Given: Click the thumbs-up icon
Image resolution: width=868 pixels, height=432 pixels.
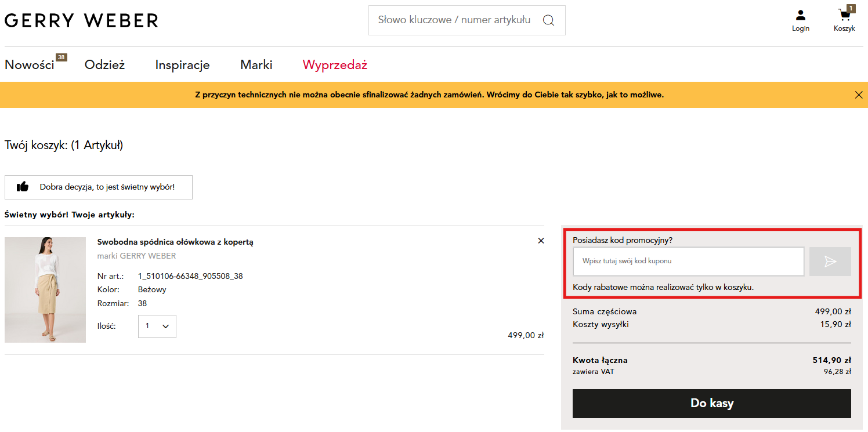Looking at the screenshot, I should pos(23,187).
